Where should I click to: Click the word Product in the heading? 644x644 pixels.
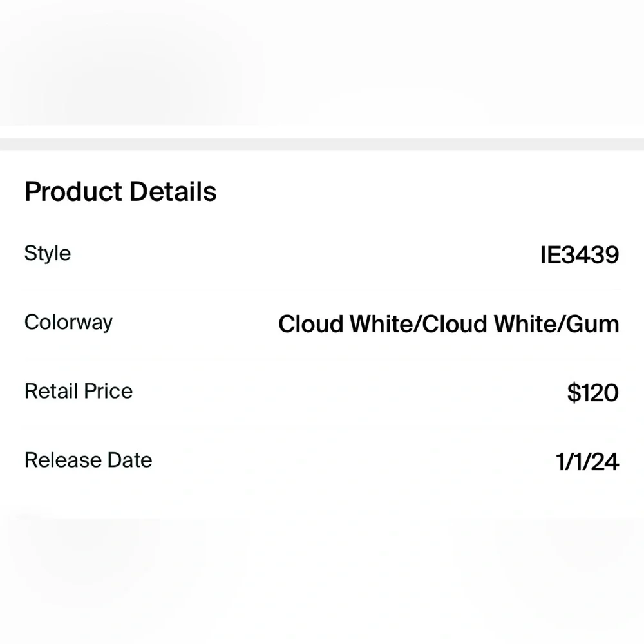[x=73, y=192]
